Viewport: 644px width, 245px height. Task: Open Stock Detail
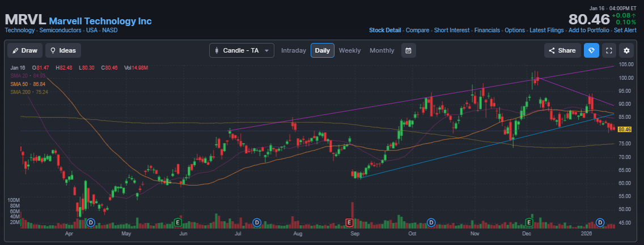[385, 31]
